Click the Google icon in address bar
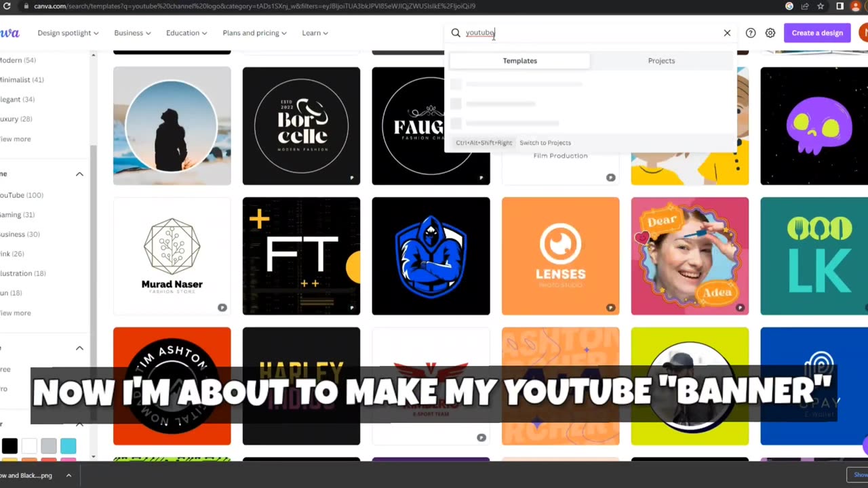Viewport: 868px width, 488px height. pos(789,6)
